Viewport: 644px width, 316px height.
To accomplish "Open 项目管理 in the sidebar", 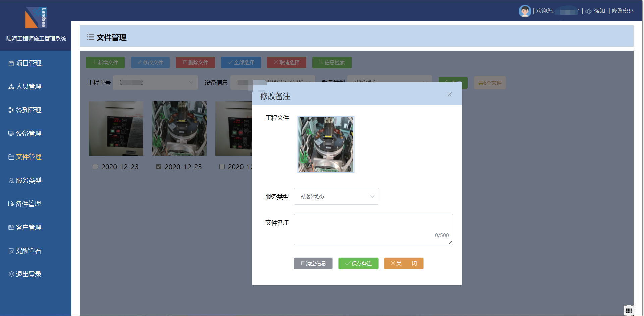I will click(x=29, y=63).
